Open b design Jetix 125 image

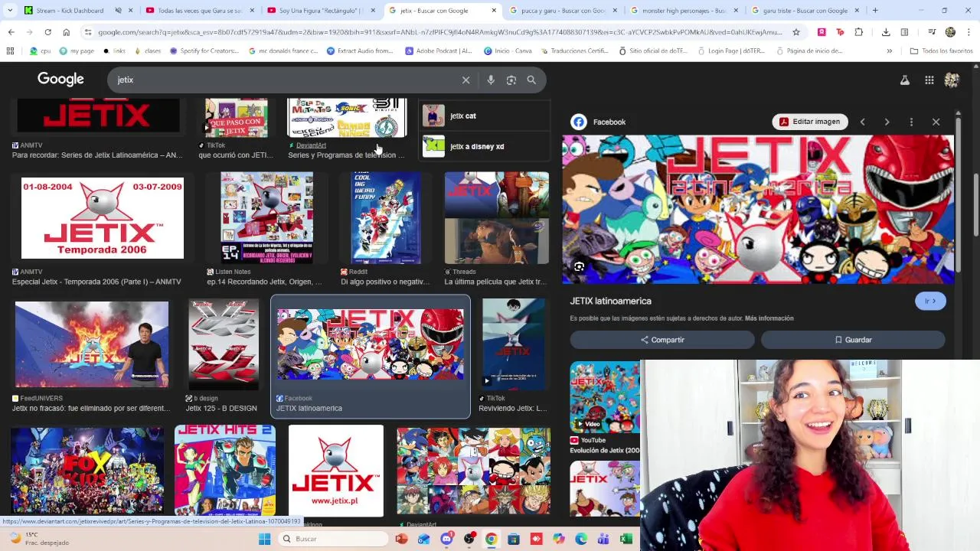click(224, 344)
